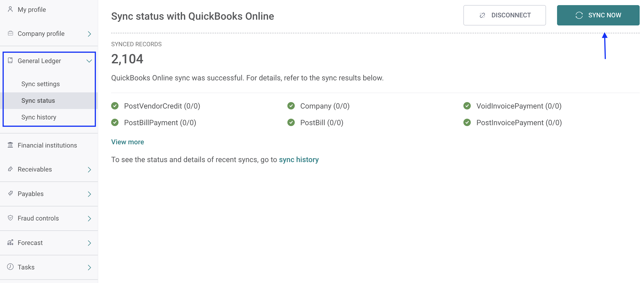The width and height of the screenshot is (644, 283).
Task: Click the Fraud controls shield icon
Action: tap(10, 218)
